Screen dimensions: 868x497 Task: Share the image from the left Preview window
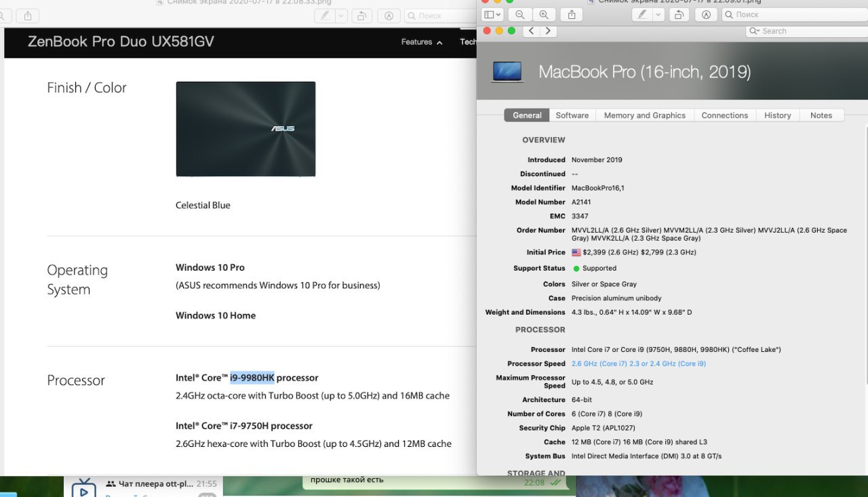point(27,15)
